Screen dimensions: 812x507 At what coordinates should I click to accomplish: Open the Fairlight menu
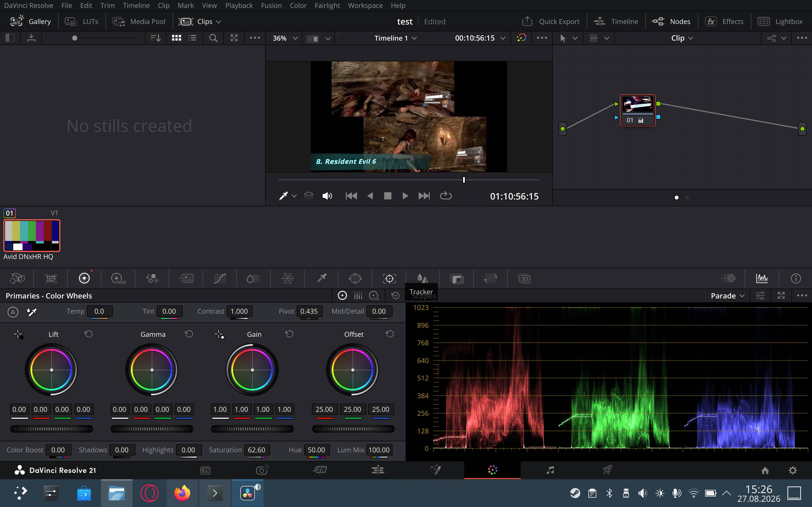pyautogui.click(x=327, y=5)
